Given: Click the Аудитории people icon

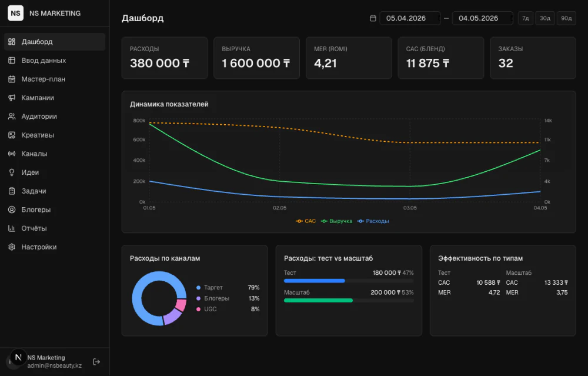Looking at the screenshot, I should (12, 117).
